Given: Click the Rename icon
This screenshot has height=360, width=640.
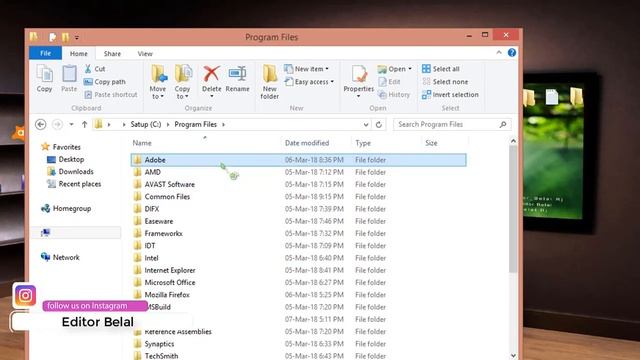Looking at the screenshot, I should click(237, 74).
